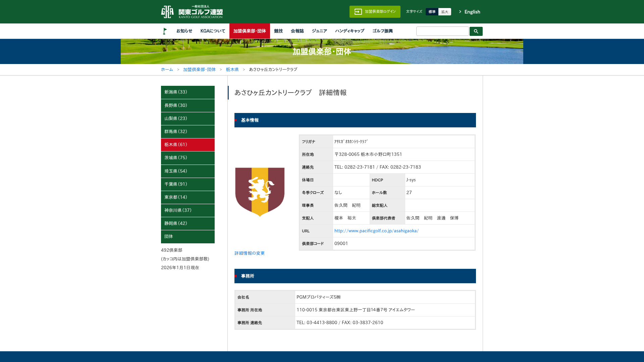Go to ホーム breadcrumb link

point(167,69)
